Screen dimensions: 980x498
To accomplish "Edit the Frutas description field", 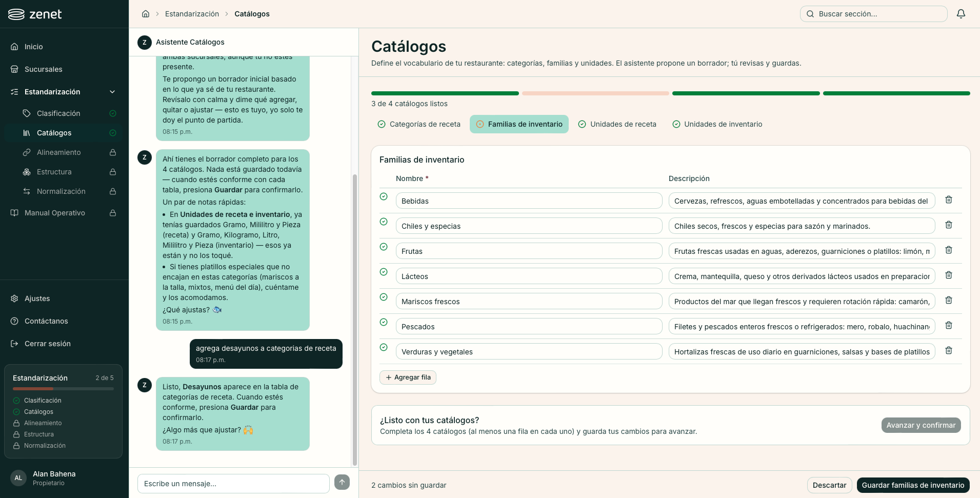I will [x=802, y=251].
